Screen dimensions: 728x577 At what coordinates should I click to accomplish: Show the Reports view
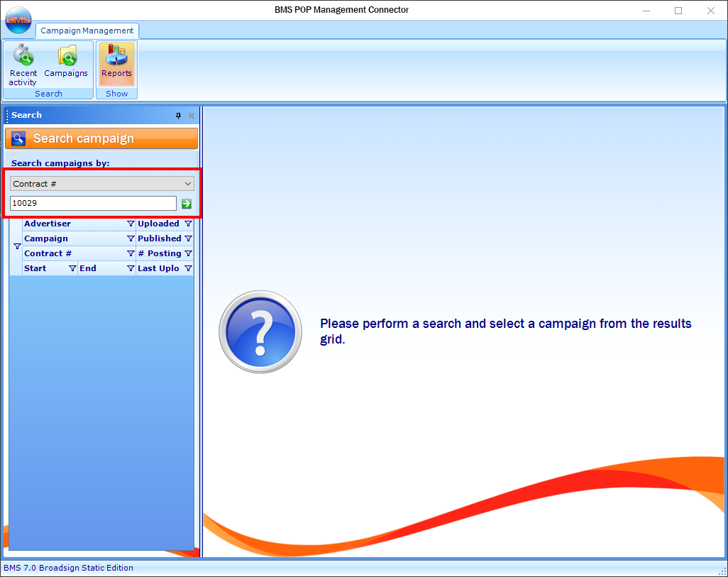116,64
